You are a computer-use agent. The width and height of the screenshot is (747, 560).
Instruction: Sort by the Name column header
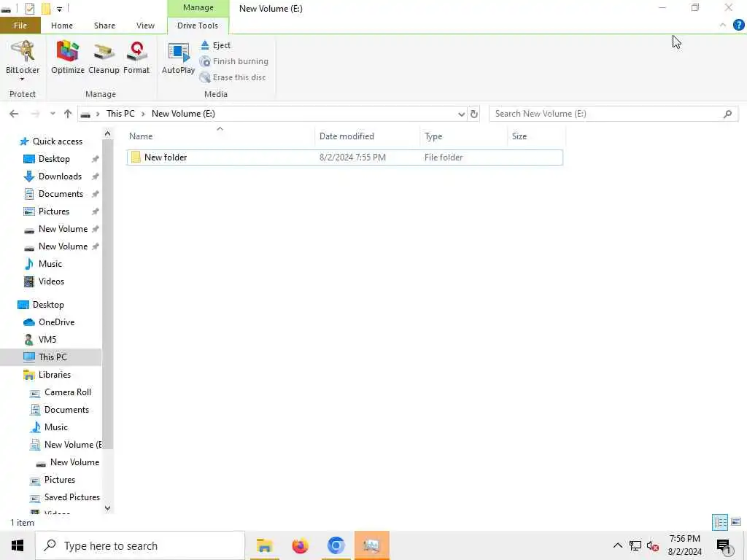221,136
